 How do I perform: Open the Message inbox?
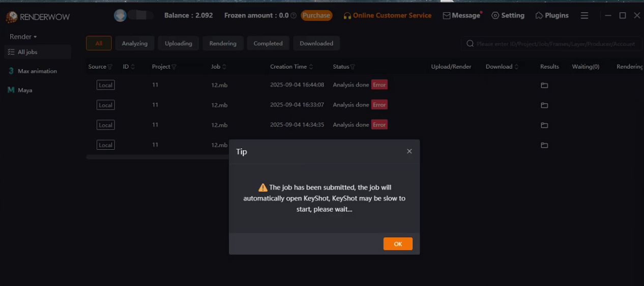point(462,16)
